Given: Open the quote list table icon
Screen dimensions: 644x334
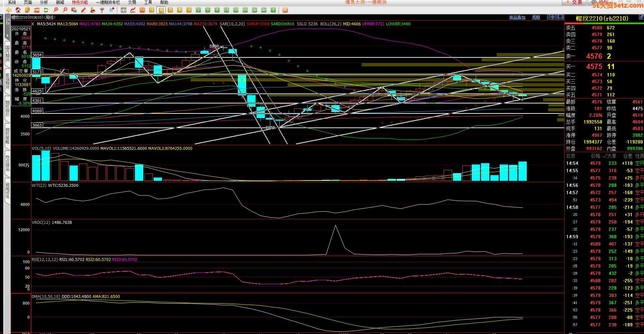Looking at the screenshot, I should coord(124,10).
